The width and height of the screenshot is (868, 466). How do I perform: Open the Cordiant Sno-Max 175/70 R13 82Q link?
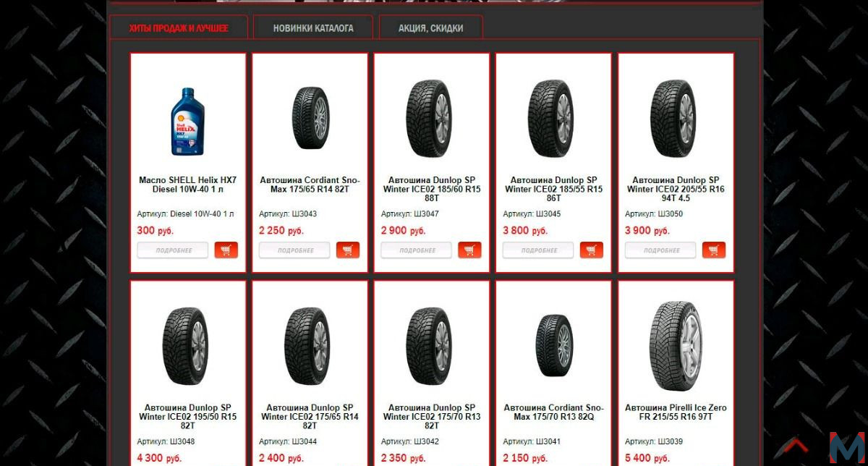click(x=554, y=412)
